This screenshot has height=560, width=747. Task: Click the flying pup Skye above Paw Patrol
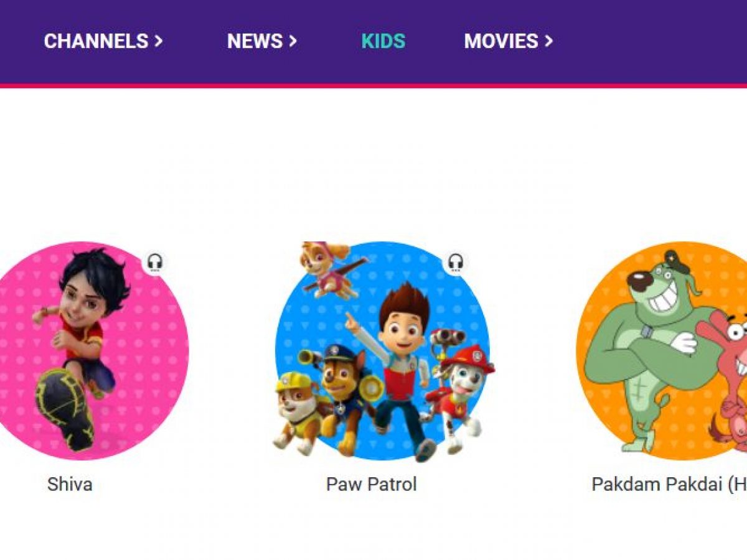click(330, 269)
